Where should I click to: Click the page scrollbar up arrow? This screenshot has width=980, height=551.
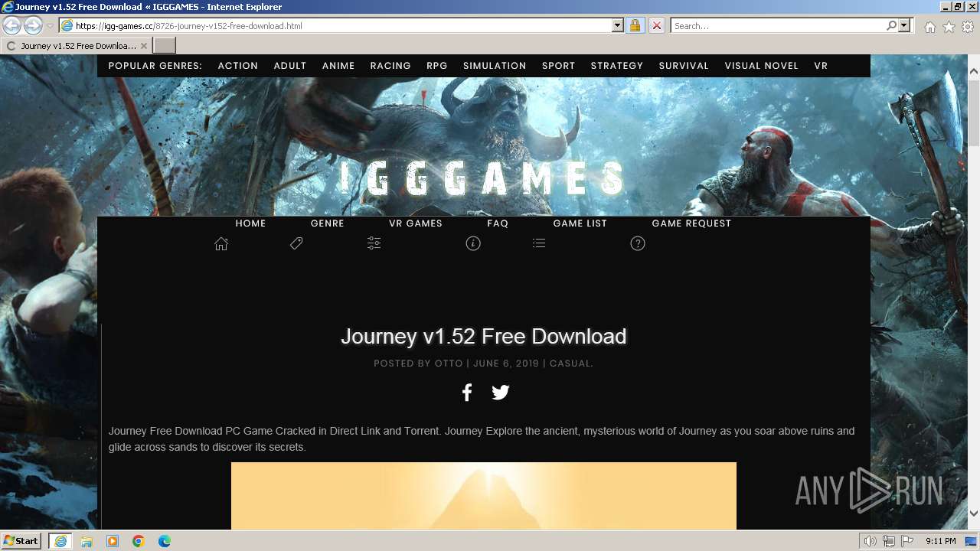tap(973, 71)
